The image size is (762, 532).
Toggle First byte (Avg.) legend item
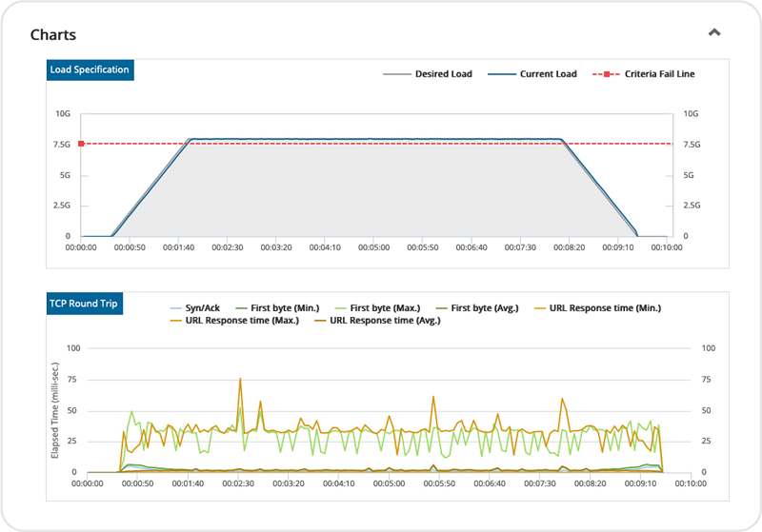(477, 308)
